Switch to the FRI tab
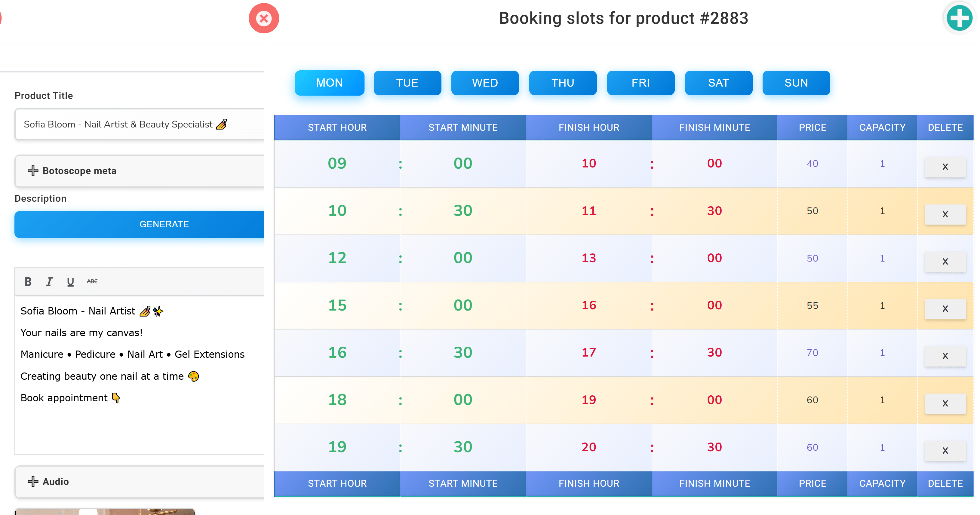This screenshot has height=515, width=980. coord(641,83)
